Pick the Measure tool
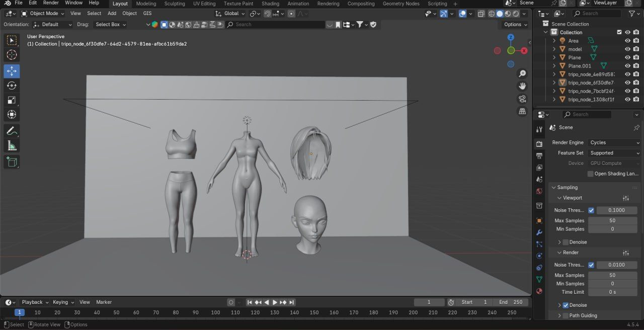The height and width of the screenshot is (330, 644). tap(12, 146)
